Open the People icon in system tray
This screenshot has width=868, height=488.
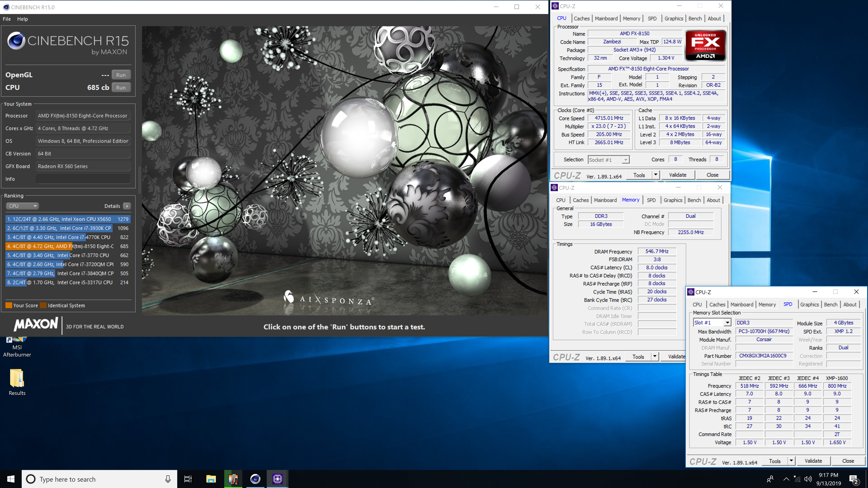click(770, 479)
